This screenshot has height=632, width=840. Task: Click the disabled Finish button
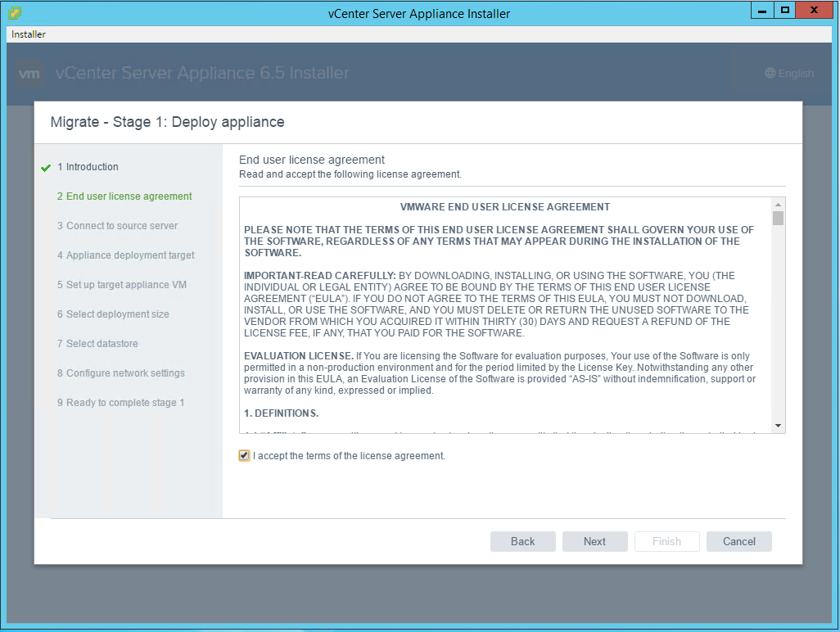667,541
